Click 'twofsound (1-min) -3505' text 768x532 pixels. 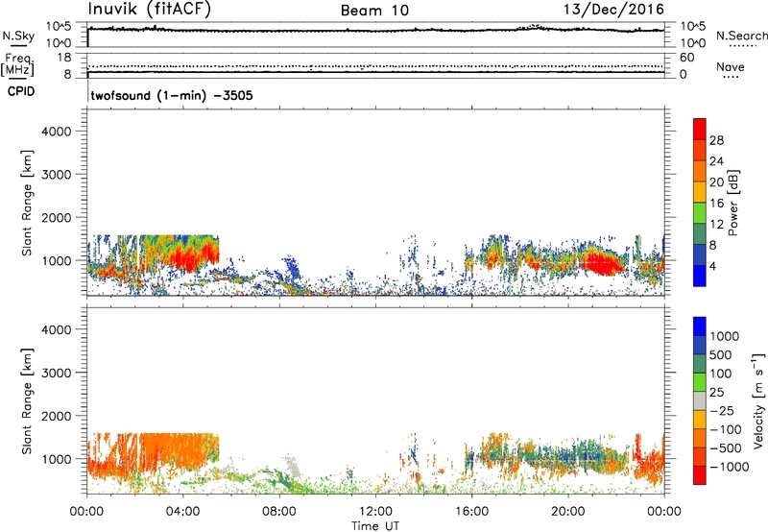(172, 95)
